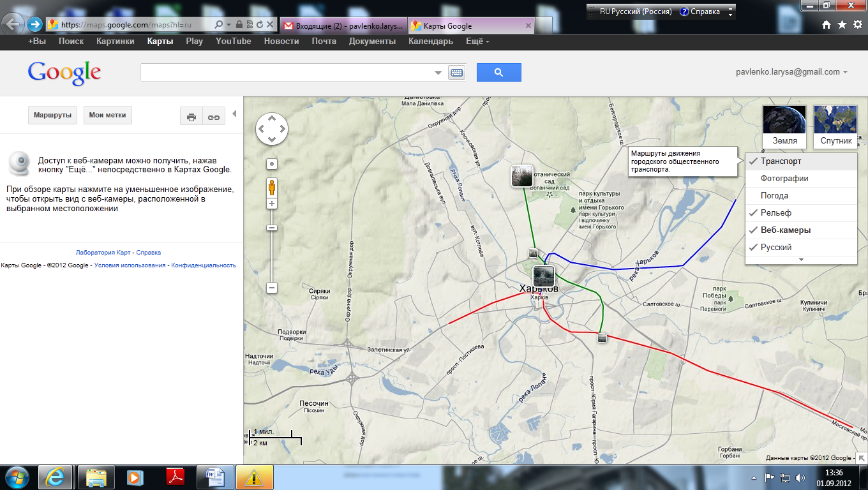This screenshot has height=490, width=868.
Task: Open Word from the taskbar
Action: tap(214, 477)
